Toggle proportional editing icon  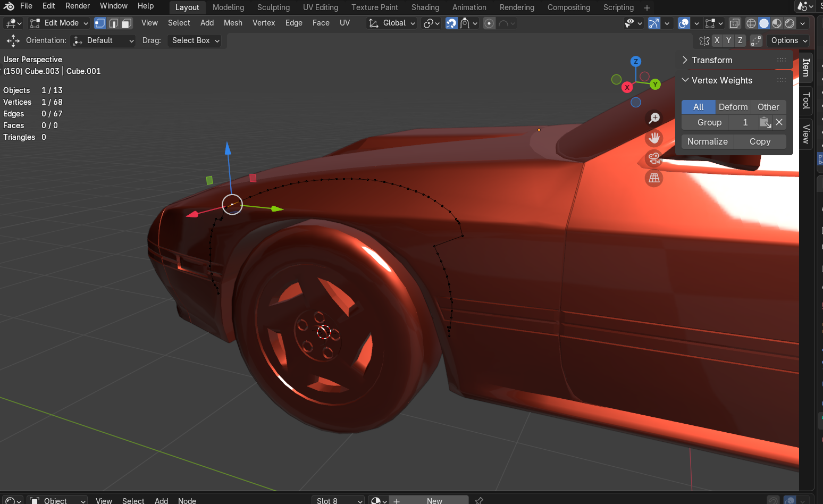[x=489, y=23]
